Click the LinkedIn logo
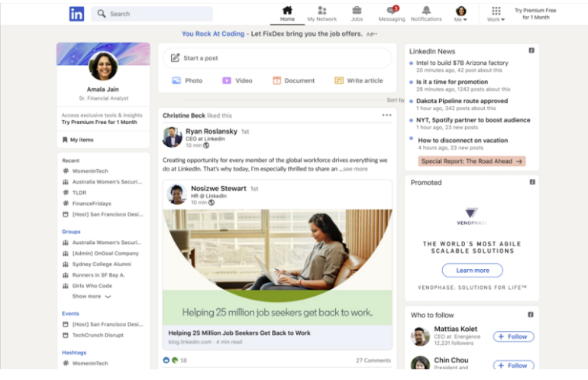This screenshot has width=588, height=380. [x=76, y=15]
